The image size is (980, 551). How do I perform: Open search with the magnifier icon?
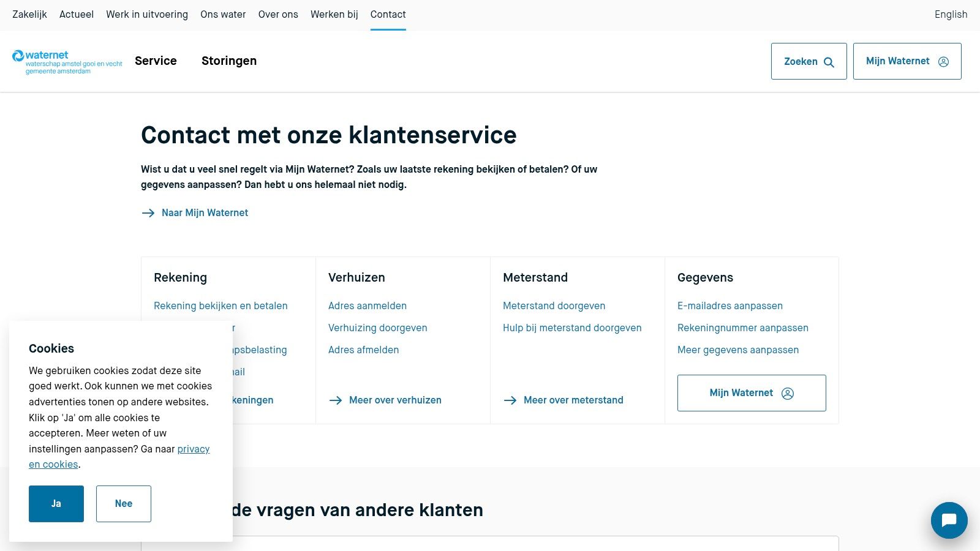tap(829, 62)
